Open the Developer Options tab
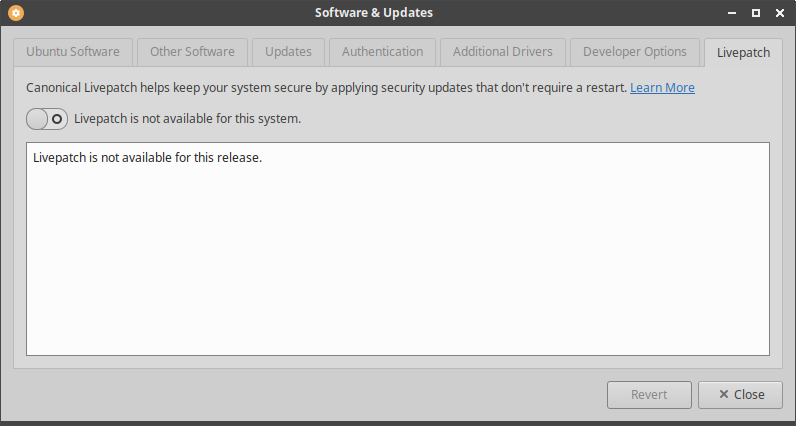The height and width of the screenshot is (426, 796). (634, 52)
